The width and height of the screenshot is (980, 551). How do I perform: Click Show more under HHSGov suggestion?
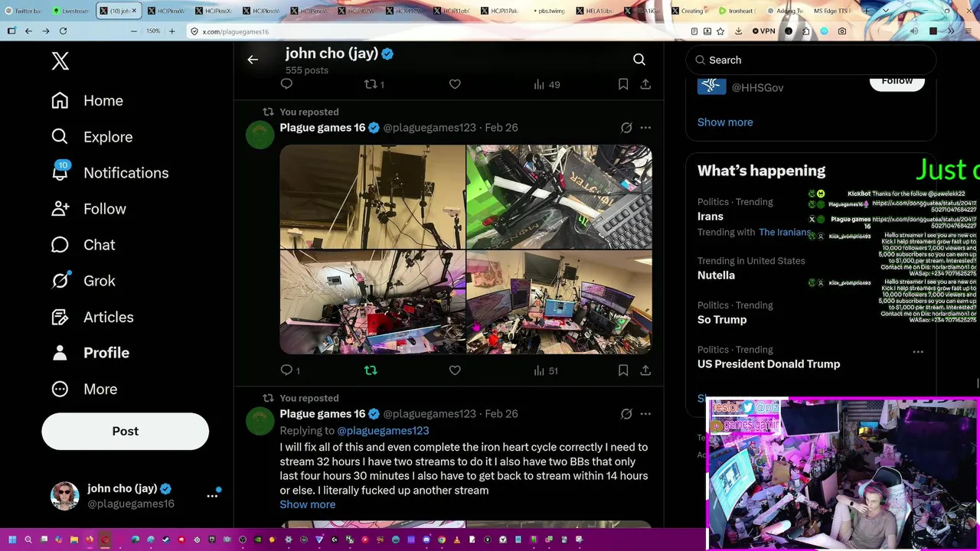click(x=725, y=122)
